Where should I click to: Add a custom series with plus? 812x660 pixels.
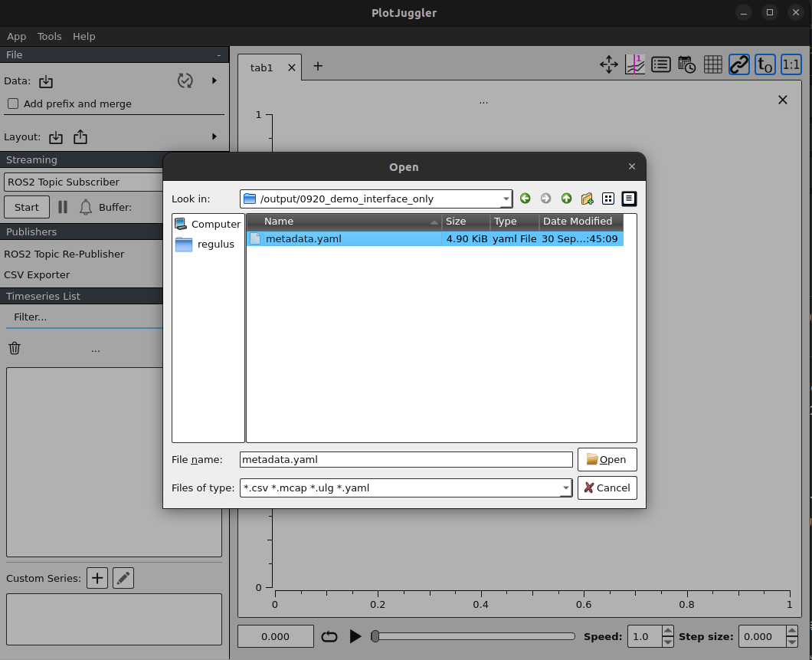[x=97, y=578]
